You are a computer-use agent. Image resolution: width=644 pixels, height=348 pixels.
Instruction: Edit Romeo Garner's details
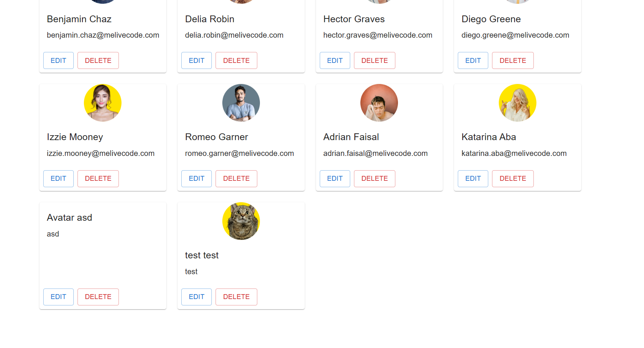196,179
